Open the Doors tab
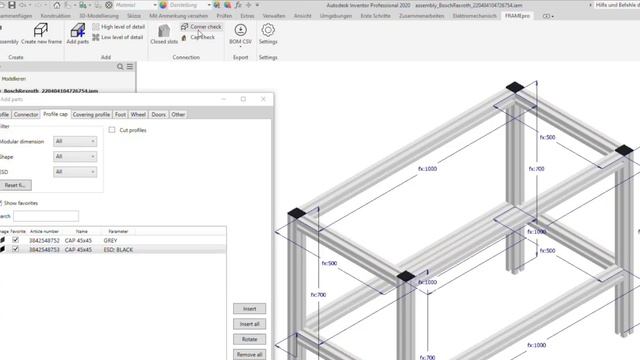The image size is (640, 360). (x=158, y=115)
